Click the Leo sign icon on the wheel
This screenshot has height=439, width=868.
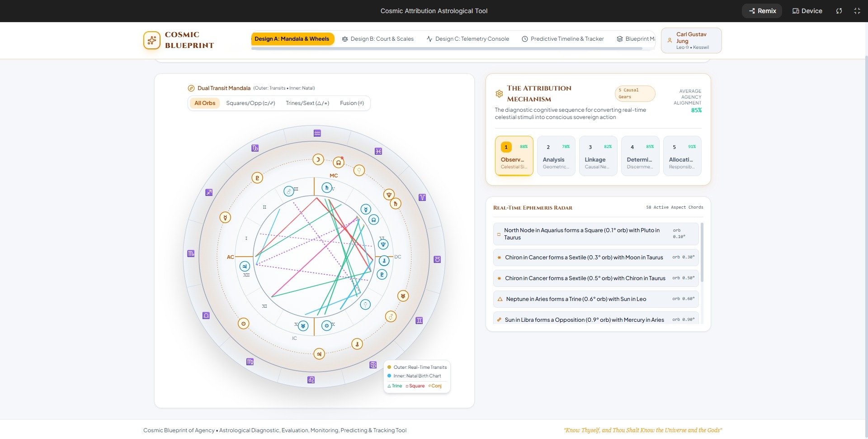click(x=311, y=380)
